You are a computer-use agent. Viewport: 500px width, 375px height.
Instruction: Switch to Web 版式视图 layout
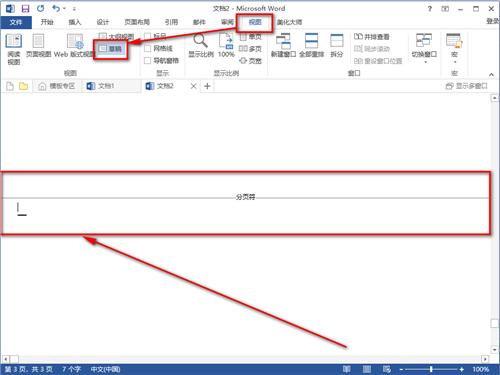pyautogui.click(x=74, y=46)
